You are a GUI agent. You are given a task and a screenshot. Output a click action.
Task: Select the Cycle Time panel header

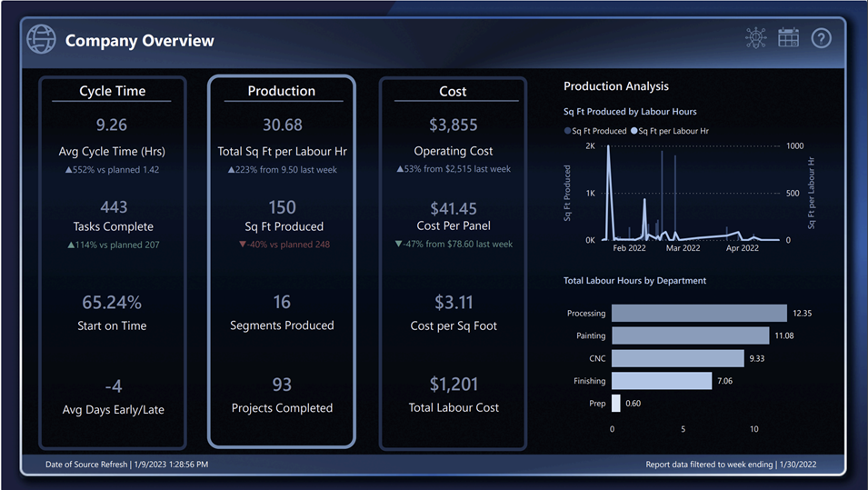coord(112,91)
